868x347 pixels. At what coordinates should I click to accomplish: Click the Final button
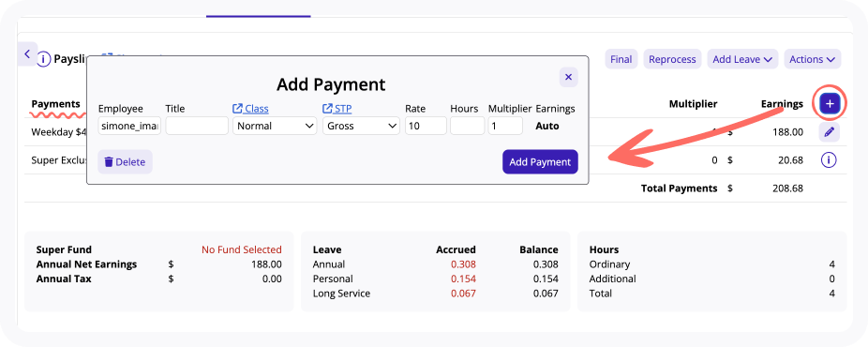[621, 59]
